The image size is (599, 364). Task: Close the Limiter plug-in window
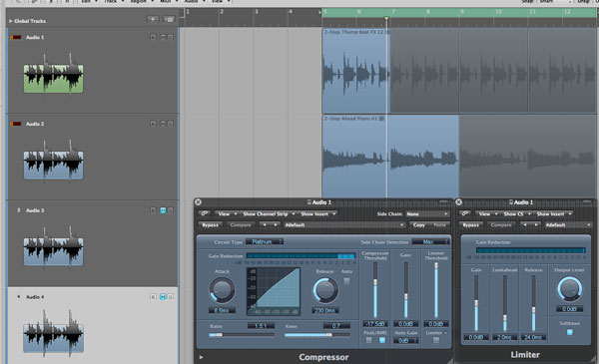click(x=459, y=202)
